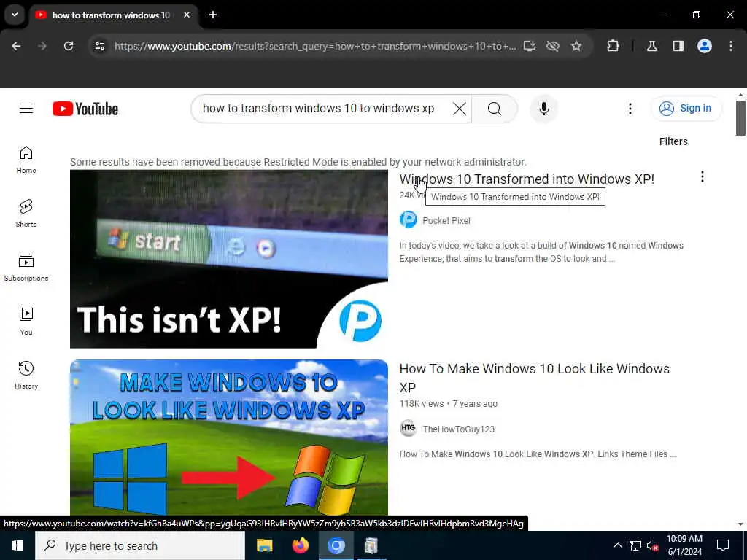Open the Windows Start button

(18, 545)
